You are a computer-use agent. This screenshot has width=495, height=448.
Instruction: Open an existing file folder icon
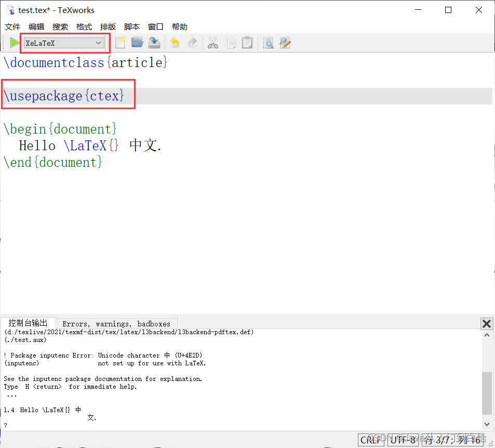pyautogui.click(x=137, y=43)
